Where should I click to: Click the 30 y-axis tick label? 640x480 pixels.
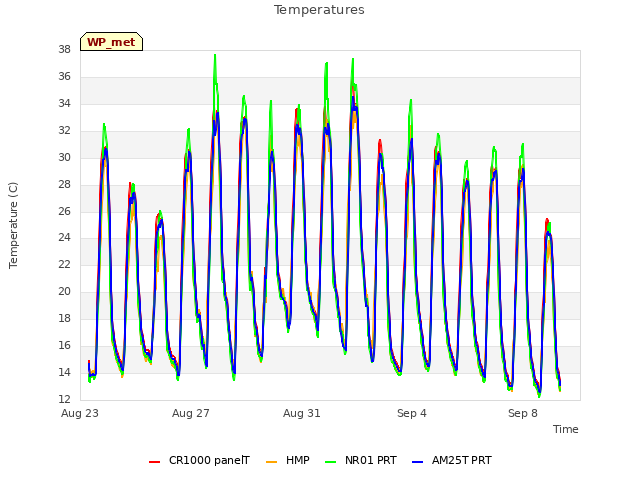(64, 158)
